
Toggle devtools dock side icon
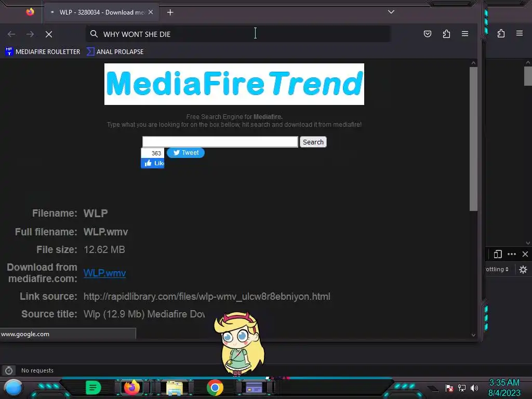498,254
